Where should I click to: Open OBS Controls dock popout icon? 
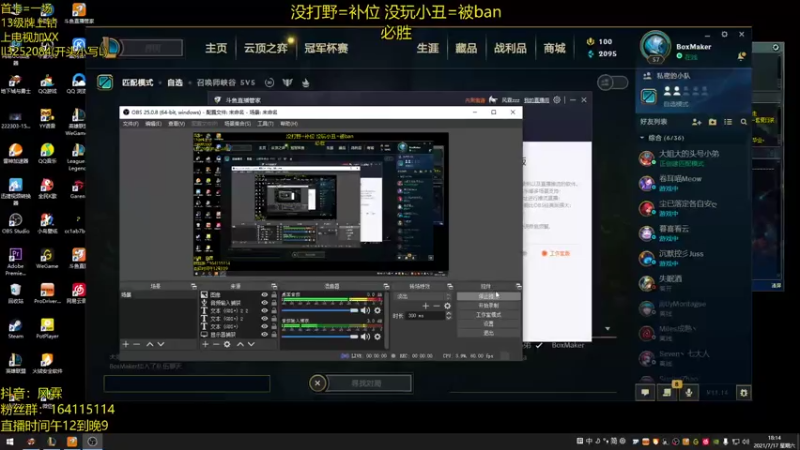518,286
